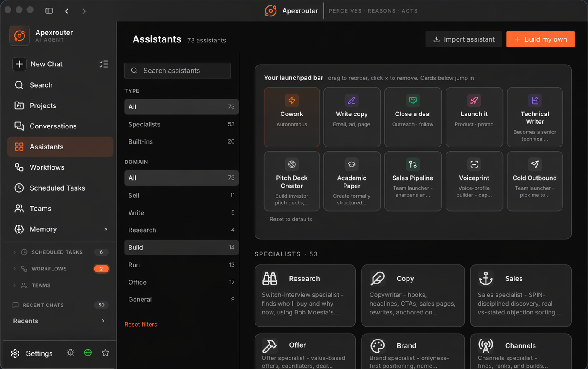Expand the TEAMS section
Screen dimensions: 588x369
coord(15,285)
